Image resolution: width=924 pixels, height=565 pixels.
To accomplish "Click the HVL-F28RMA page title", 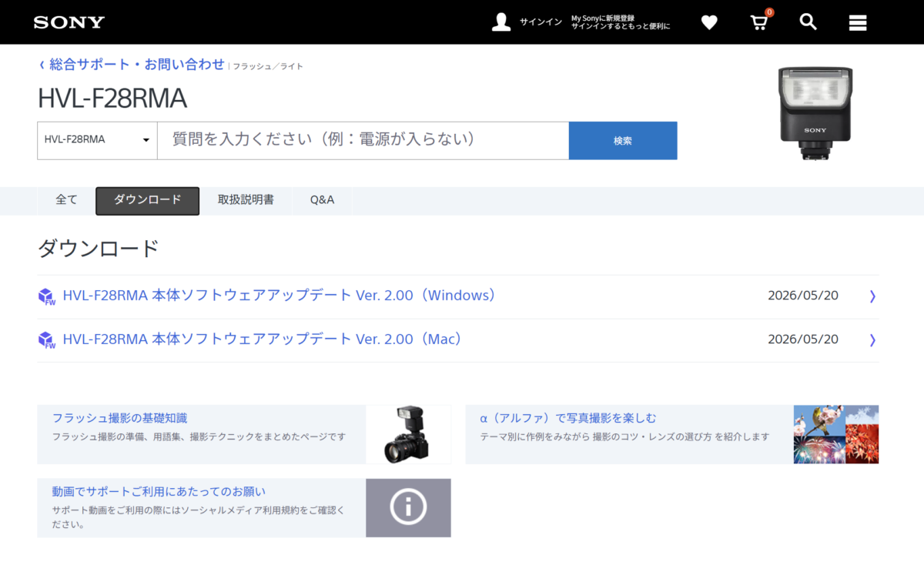I will 112,99.
